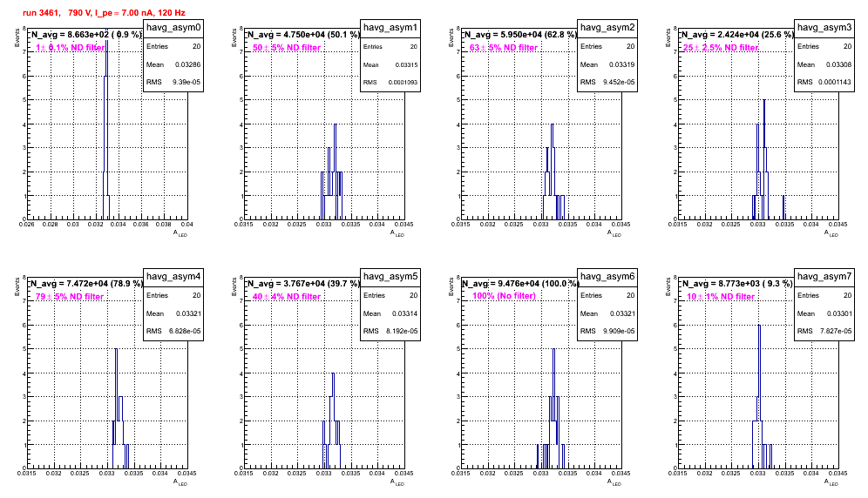Click Entries 20 in the havg_asym5 box
This screenshot has height=498, width=868.
(390, 295)
